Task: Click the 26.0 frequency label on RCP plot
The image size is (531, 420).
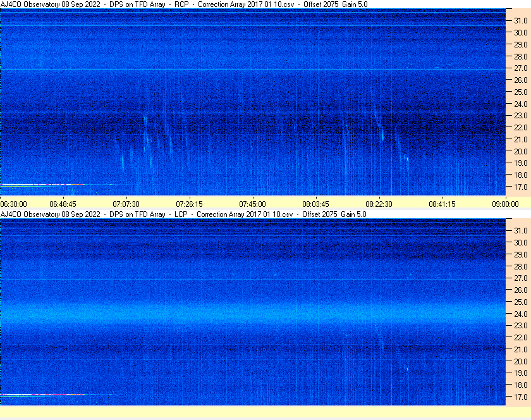Action: (521, 80)
